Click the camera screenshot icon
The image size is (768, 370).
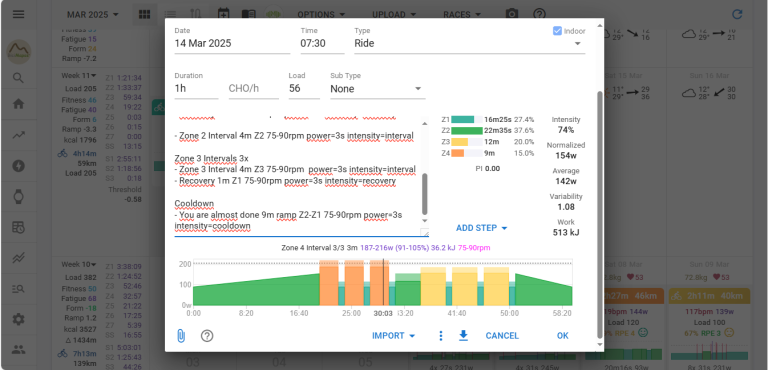click(x=512, y=14)
